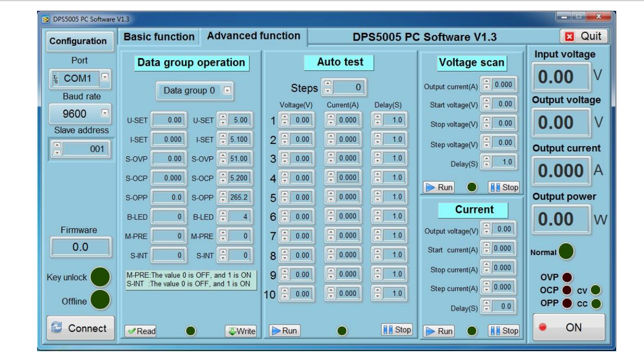Click the Voltage scan status LED
Screen dimensions: 644x362
pyautogui.click(x=471, y=187)
